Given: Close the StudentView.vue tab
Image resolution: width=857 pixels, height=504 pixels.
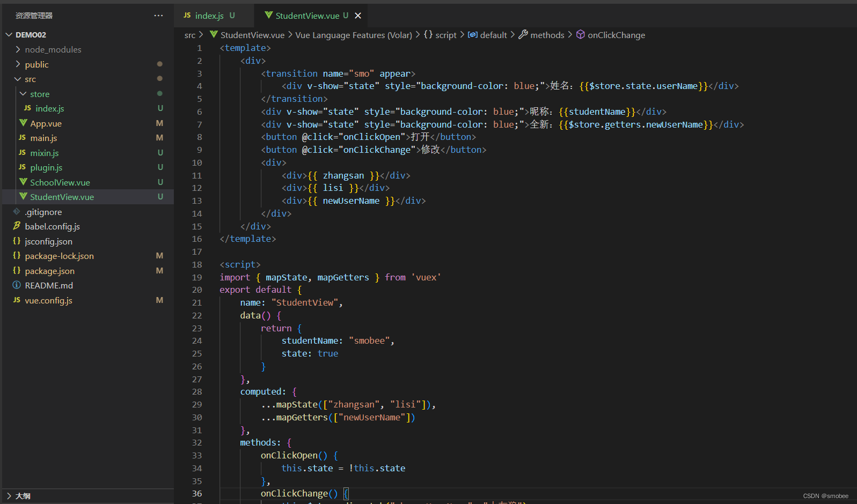Looking at the screenshot, I should 358,16.
